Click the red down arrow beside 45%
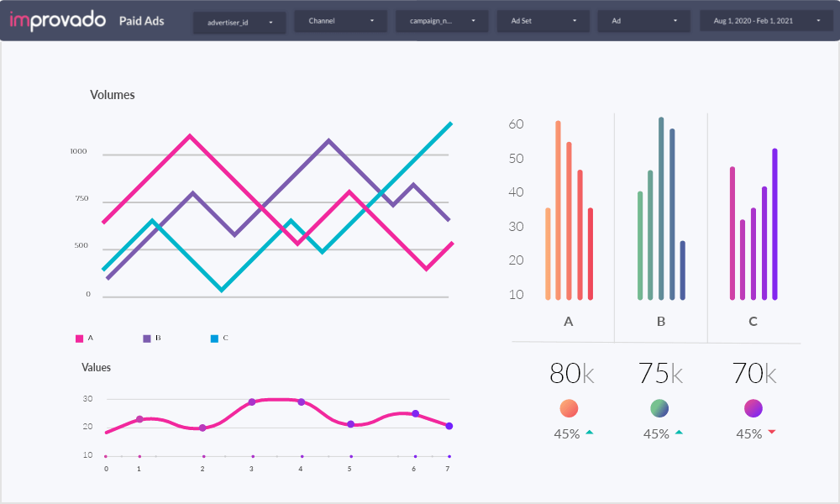The width and height of the screenshot is (840, 504). click(x=771, y=432)
